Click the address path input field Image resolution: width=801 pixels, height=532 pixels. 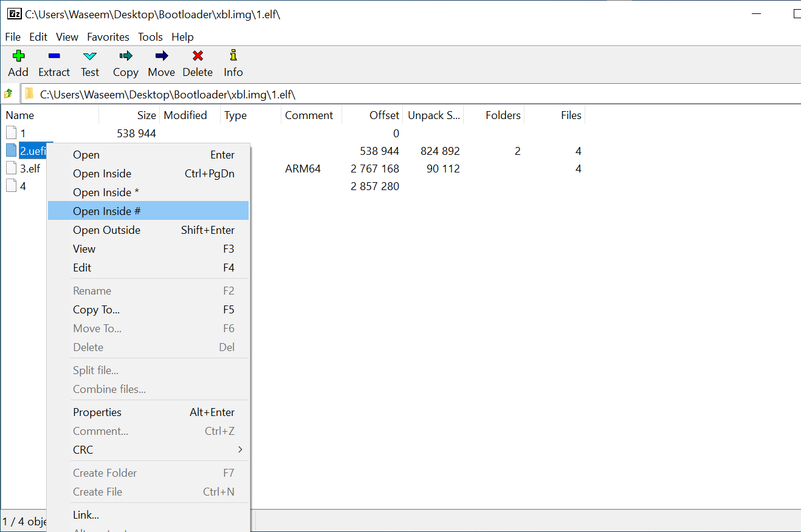(x=411, y=94)
